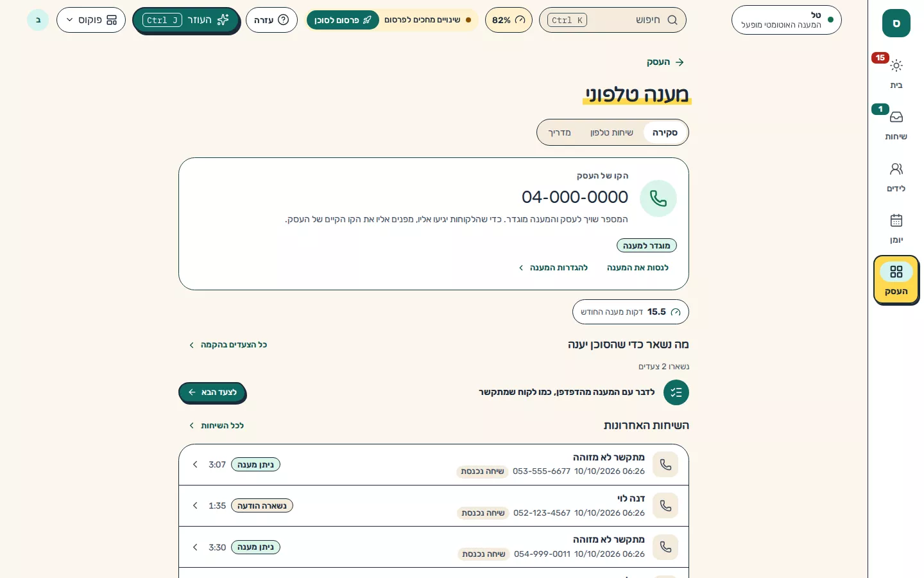This screenshot has width=924, height=578.
Task: Click the automatic answering status pill טל
Action: (787, 20)
